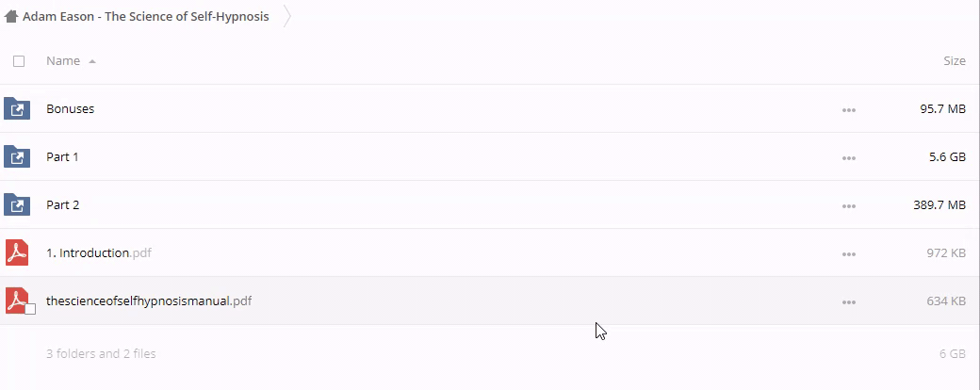
Task: Check the box on thescienceofselfhypnosismanual.pdf
Action: pyautogui.click(x=30, y=309)
